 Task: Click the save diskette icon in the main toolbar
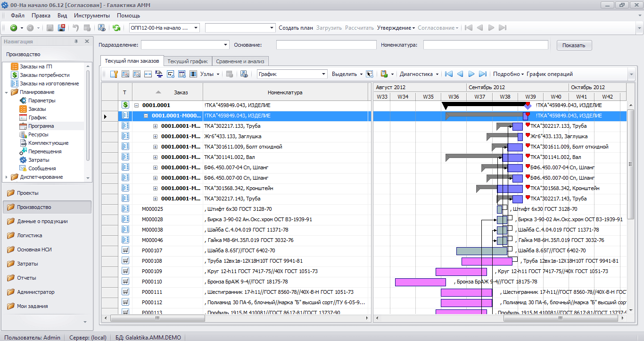coord(50,28)
